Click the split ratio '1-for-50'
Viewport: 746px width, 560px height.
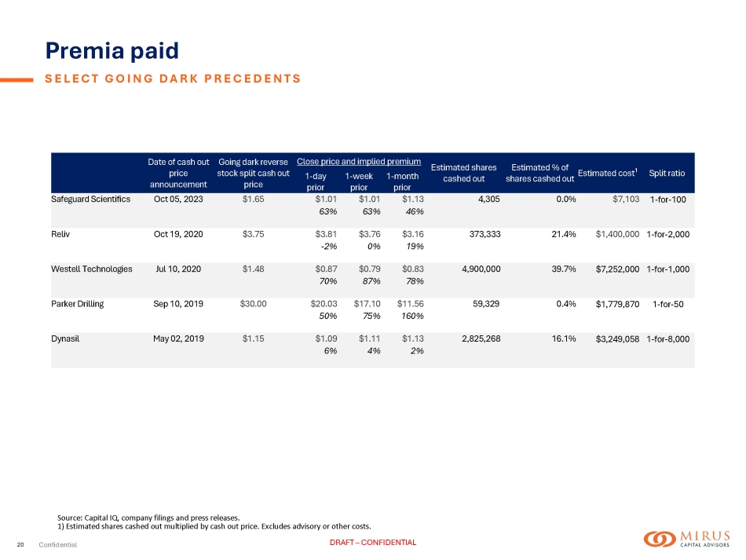668,304
